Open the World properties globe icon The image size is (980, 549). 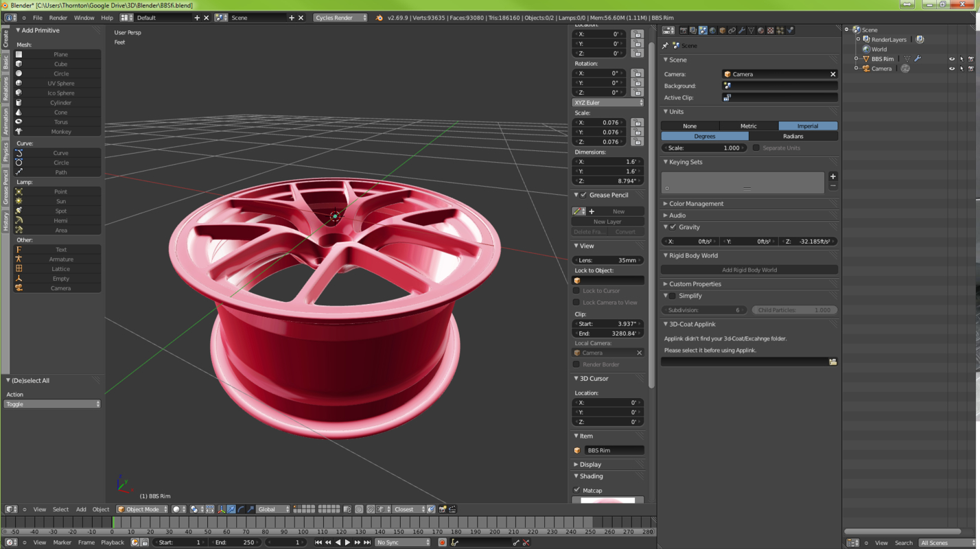[712, 30]
